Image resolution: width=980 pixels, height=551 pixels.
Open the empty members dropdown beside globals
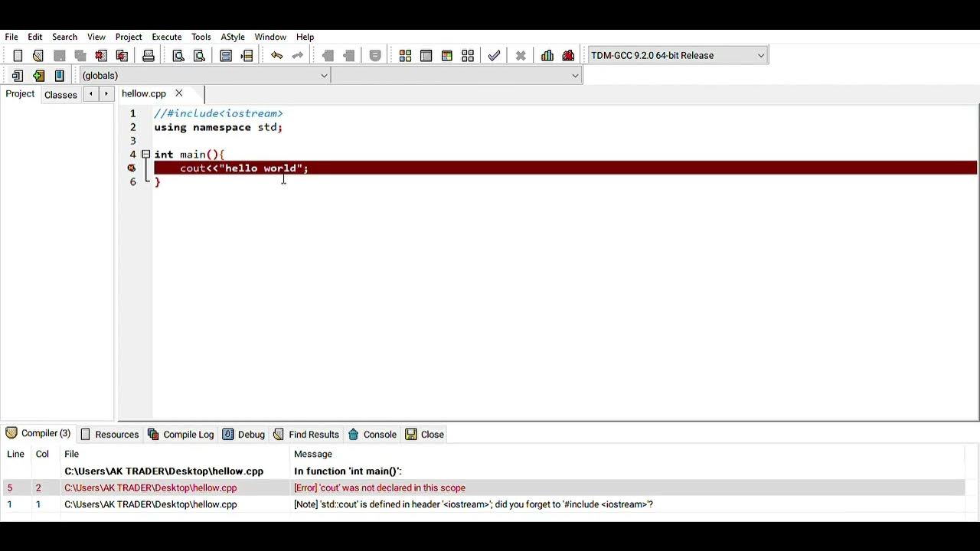pos(456,75)
